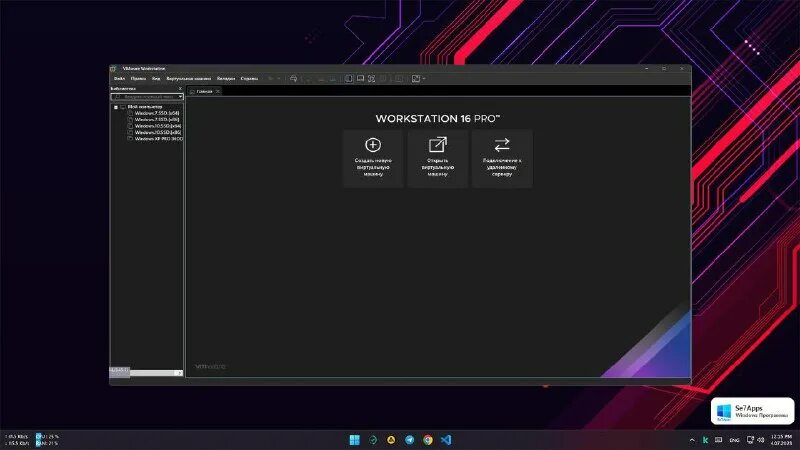Image resolution: width=800 pixels, height=450 pixels.
Task: Click the console view toolbar icon
Action: pos(416,79)
